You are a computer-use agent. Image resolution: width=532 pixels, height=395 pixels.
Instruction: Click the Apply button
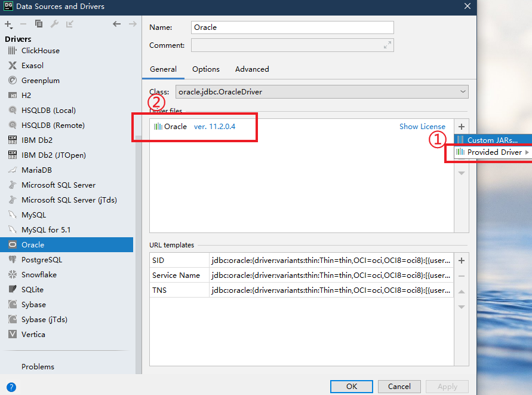(x=447, y=387)
